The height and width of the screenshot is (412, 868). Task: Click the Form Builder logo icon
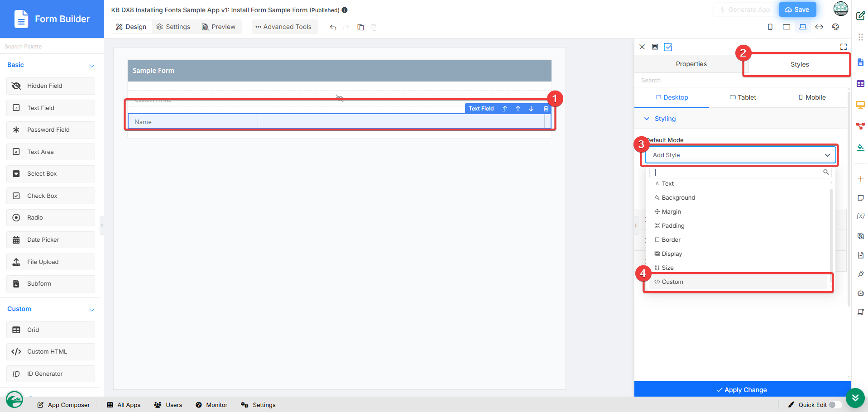tap(21, 19)
